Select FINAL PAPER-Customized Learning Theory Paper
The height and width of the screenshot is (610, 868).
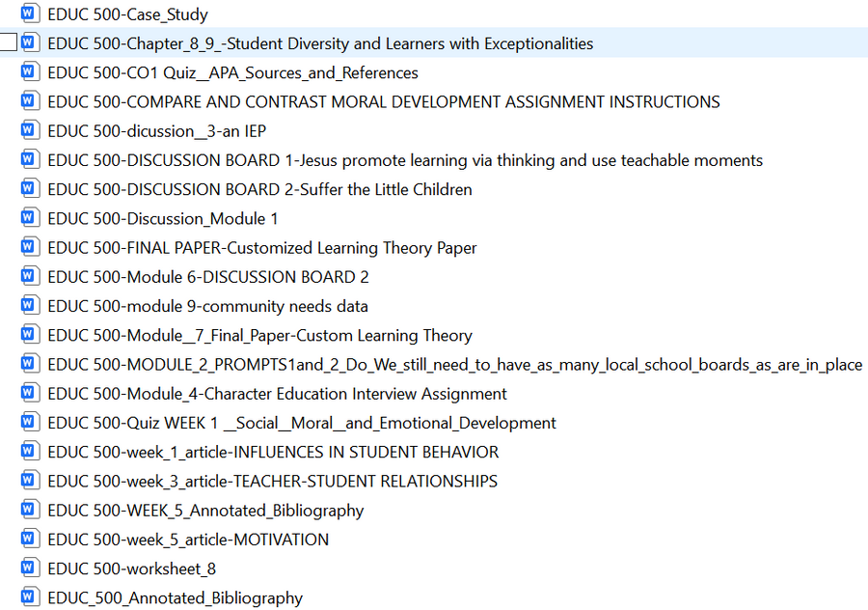(x=261, y=248)
